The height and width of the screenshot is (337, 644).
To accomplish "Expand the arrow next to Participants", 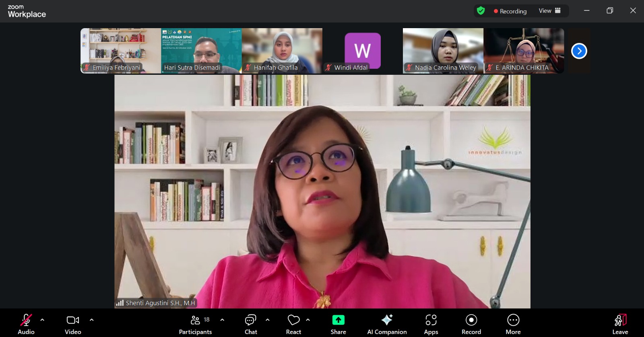I will (222, 320).
